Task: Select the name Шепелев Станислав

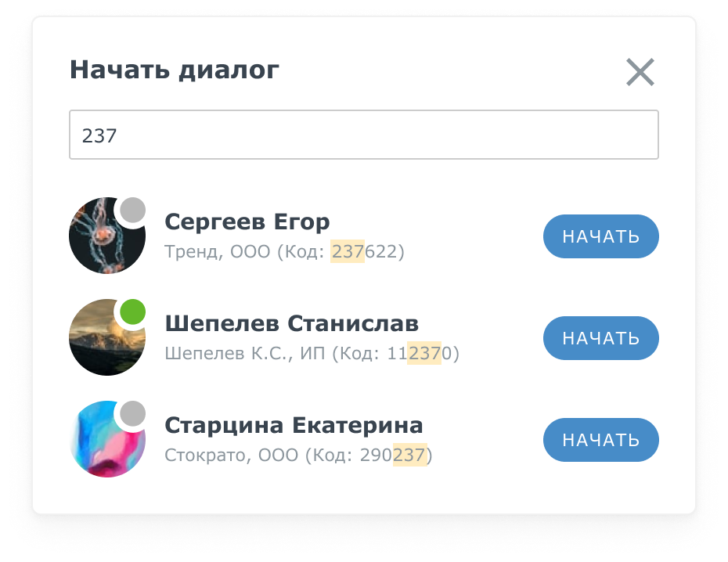Action: click(291, 323)
